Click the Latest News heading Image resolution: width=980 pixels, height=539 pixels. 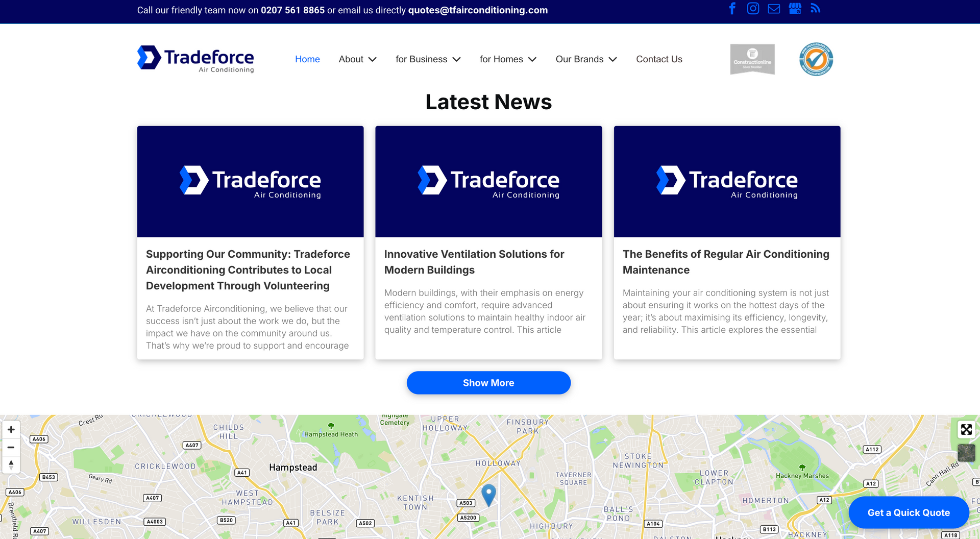488,102
